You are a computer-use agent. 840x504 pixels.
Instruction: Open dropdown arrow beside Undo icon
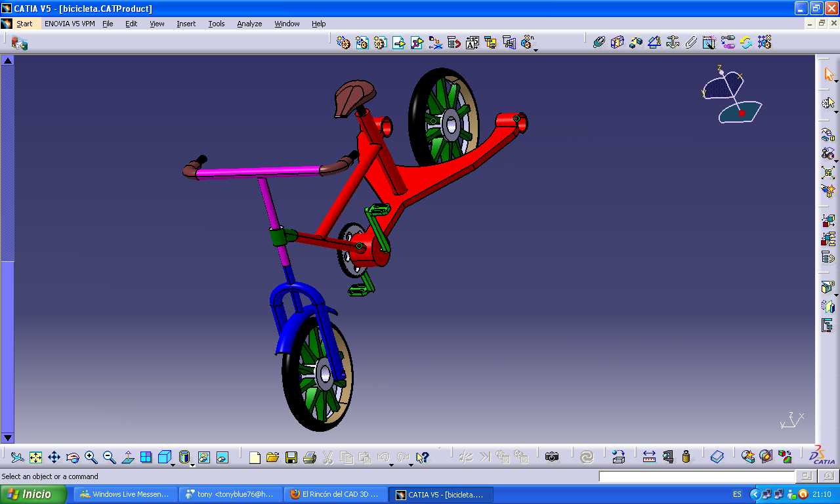click(392, 465)
